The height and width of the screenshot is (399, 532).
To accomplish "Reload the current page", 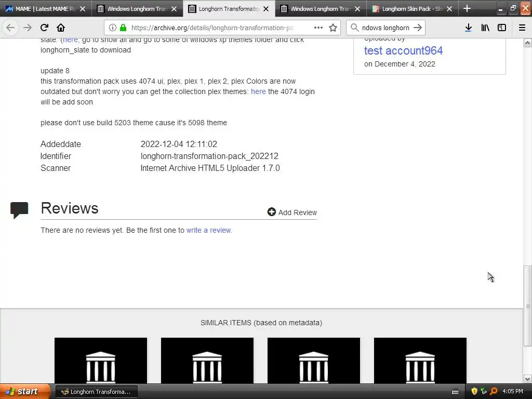I will (44, 28).
